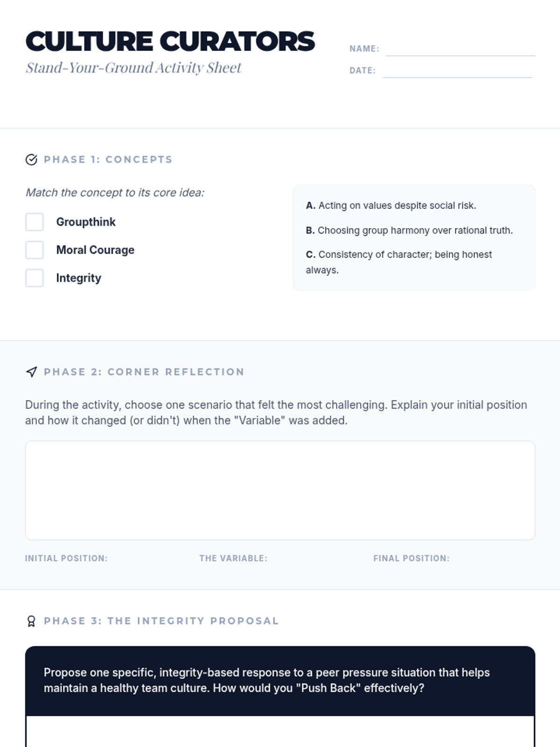Viewport: 560px width, 747px height.
Task: Click the dark Push Back prompt banner
Action: point(280,681)
